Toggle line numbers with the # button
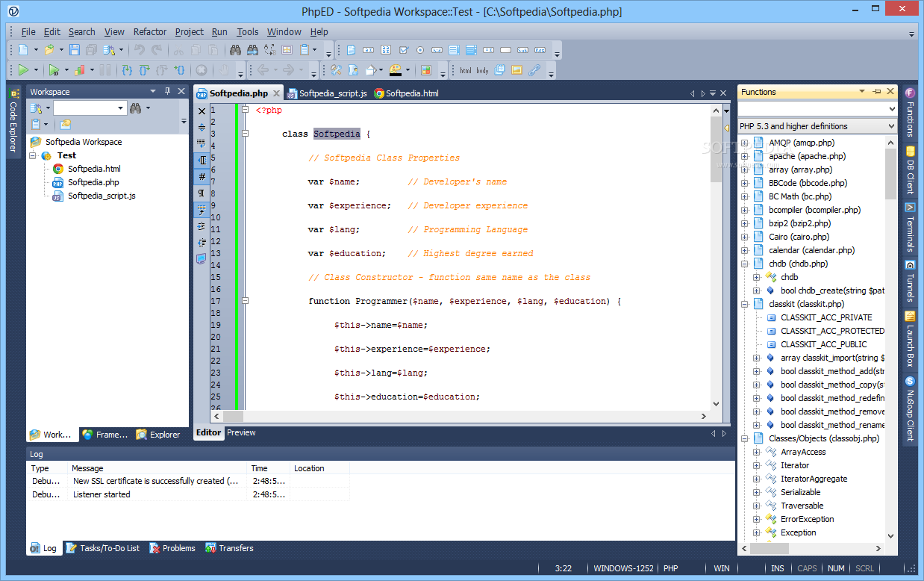The image size is (924, 581). pos(202,177)
